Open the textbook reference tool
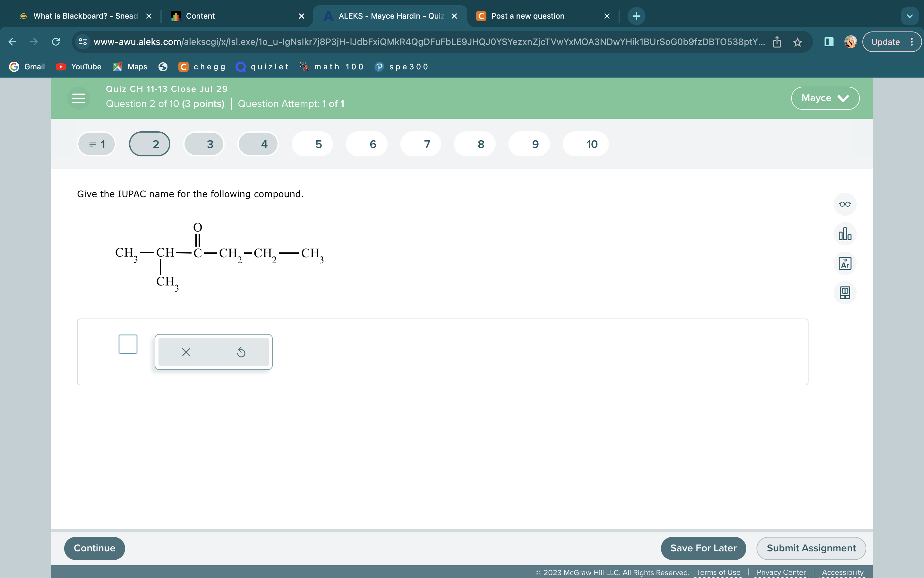 844,293
